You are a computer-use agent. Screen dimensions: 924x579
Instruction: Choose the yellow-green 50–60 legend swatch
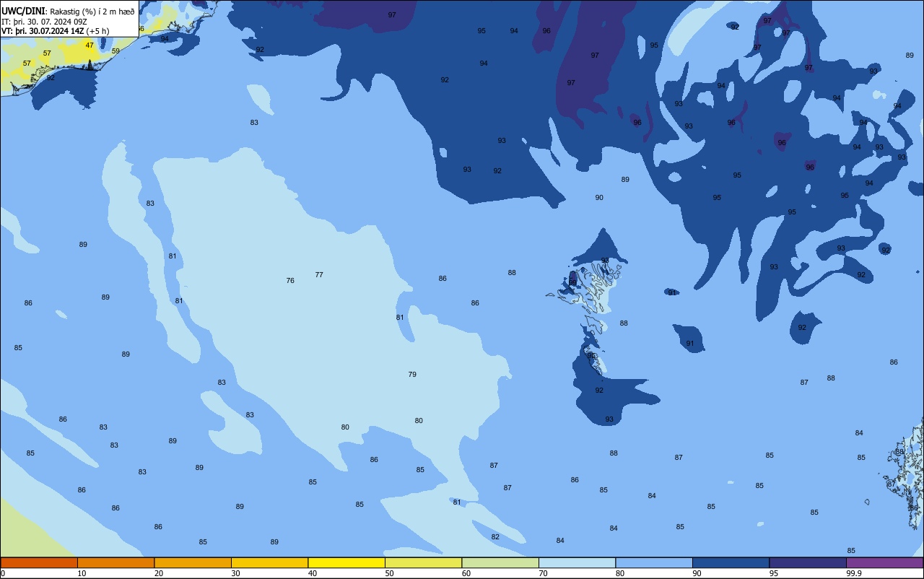(423, 562)
